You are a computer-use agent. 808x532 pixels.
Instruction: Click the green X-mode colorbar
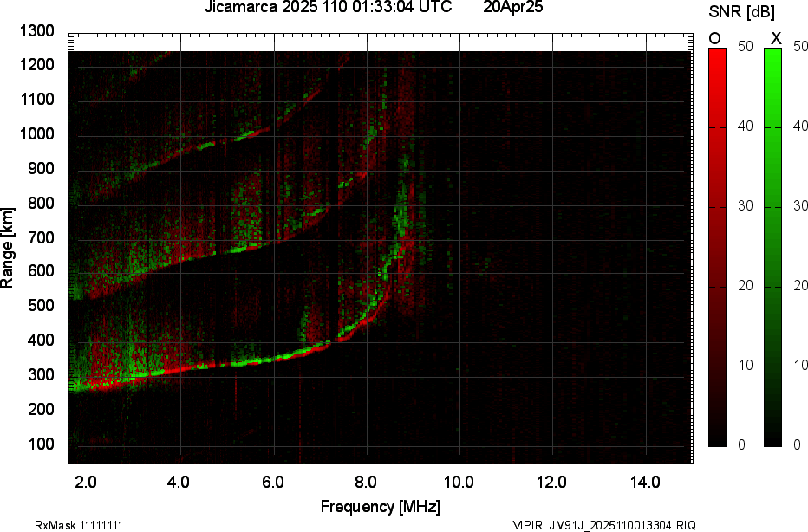coord(772,247)
